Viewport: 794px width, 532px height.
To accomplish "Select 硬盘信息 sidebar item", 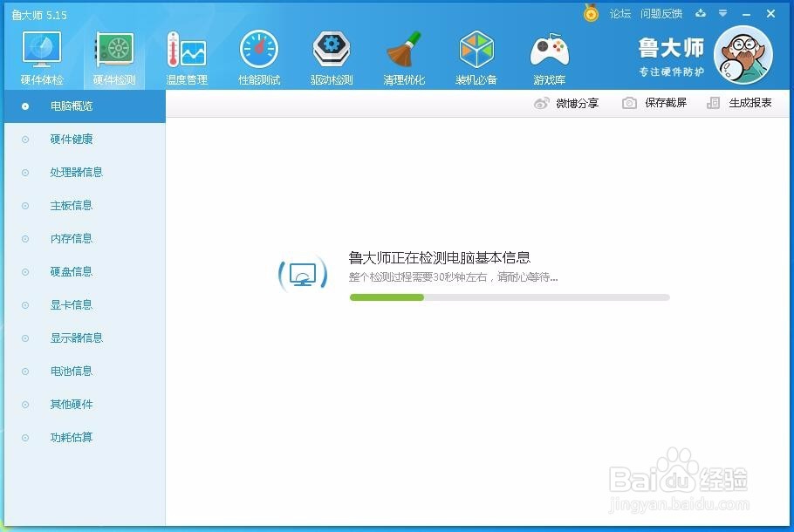I will click(x=85, y=272).
